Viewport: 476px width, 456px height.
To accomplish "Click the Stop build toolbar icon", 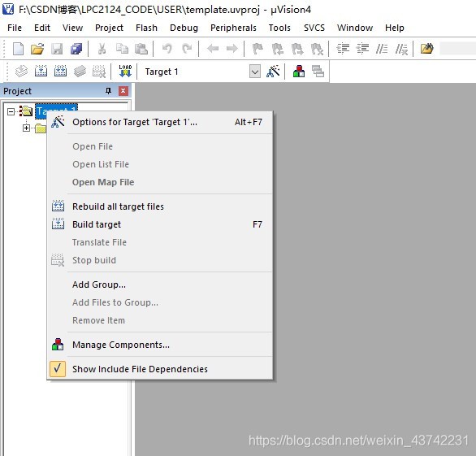I will click(x=99, y=72).
